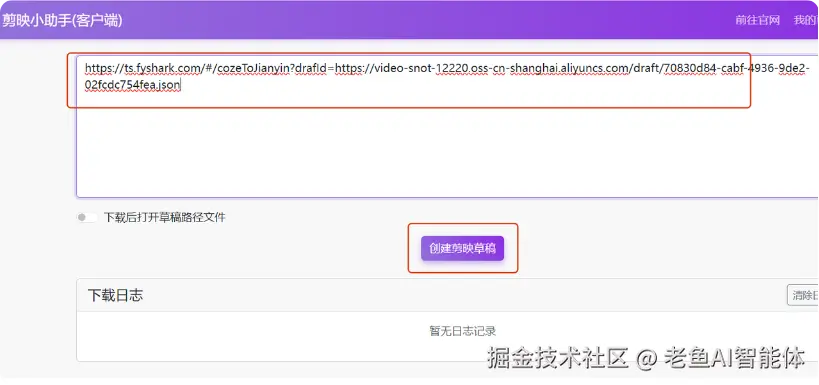Image resolution: width=819 pixels, height=385 pixels.
Task: Toggle the 下载后打开草稿路径文件 switch
Action: (87, 217)
